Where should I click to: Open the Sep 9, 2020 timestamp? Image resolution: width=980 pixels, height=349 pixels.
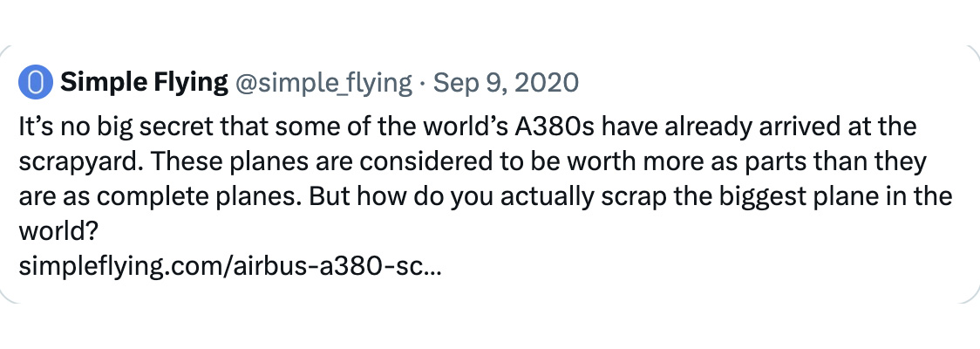coord(506,83)
